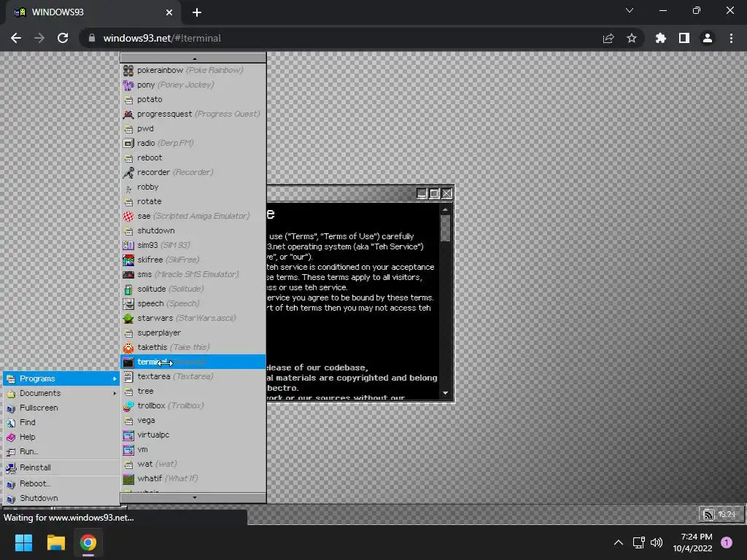The width and height of the screenshot is (747, 560).
Task: Click the recorder microphone icon
Action: pos(128,172)
